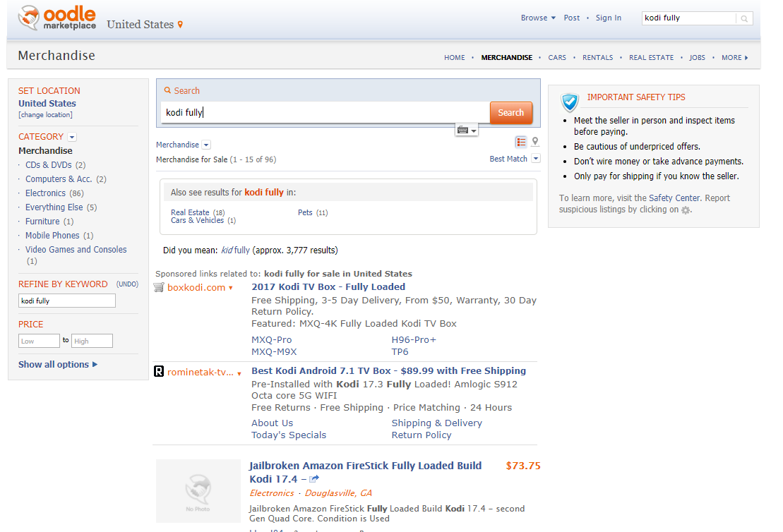Viewport: 783px width, 532px height.
Task: Click the main kodi fully search field
Action: tap(325, 112)
